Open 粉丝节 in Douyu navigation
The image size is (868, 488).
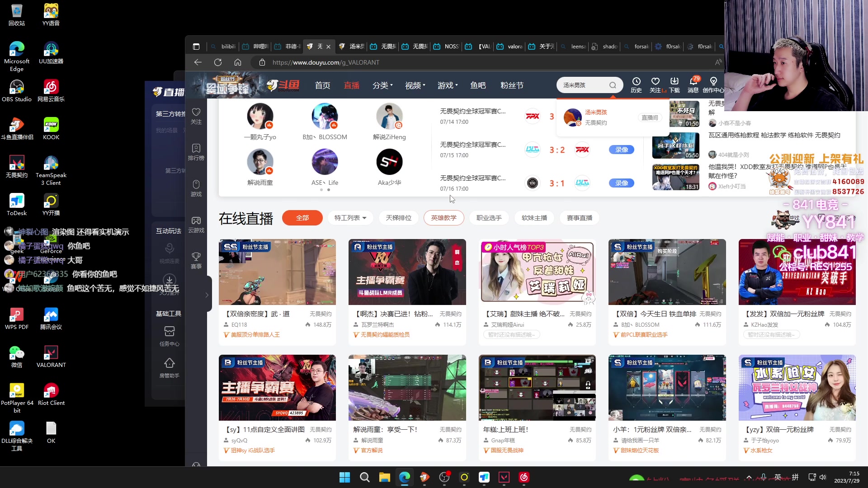pos(512,85)
